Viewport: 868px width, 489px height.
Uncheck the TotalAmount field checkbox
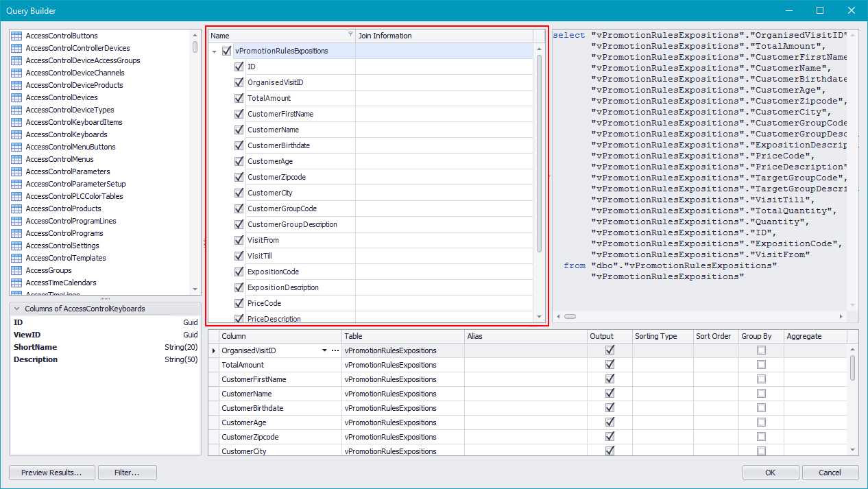tap(239, 98)
